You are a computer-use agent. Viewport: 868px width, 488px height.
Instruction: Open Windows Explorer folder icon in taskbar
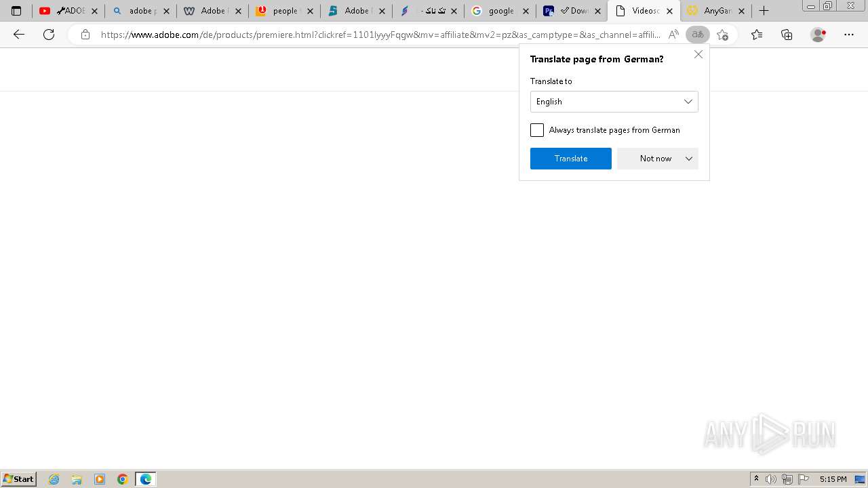[77, 479]
